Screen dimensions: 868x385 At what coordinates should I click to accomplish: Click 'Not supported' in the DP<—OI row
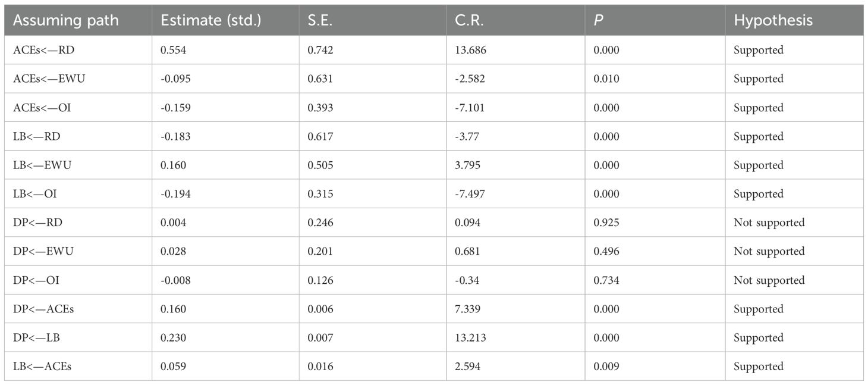pos(769,280)
